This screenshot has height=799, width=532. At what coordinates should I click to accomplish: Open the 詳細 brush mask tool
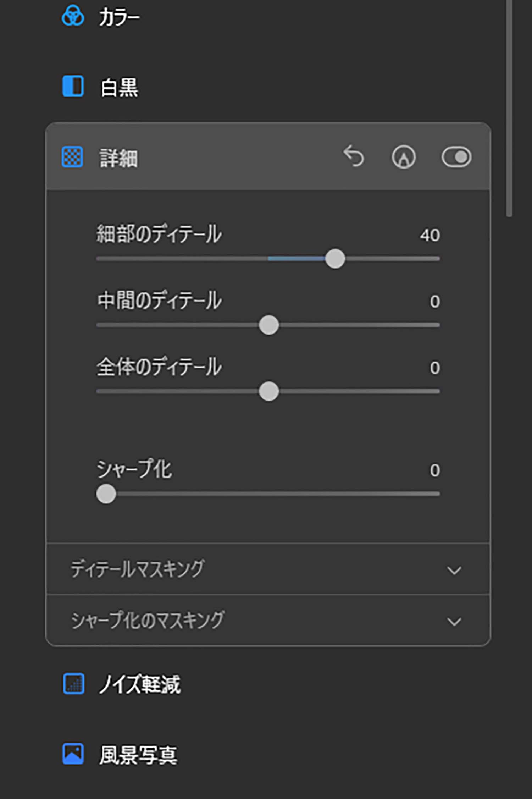pyautogui.click(x=404, y=157)
